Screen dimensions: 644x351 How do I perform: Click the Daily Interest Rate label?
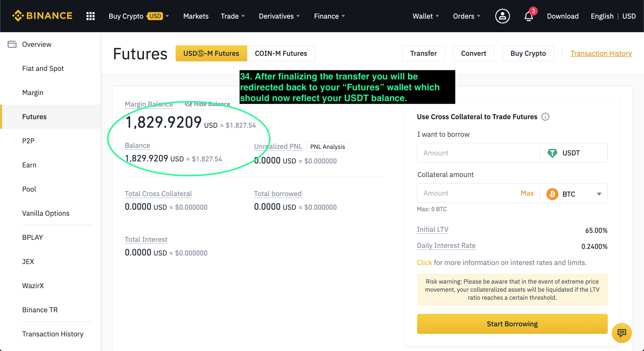point(446,245)
